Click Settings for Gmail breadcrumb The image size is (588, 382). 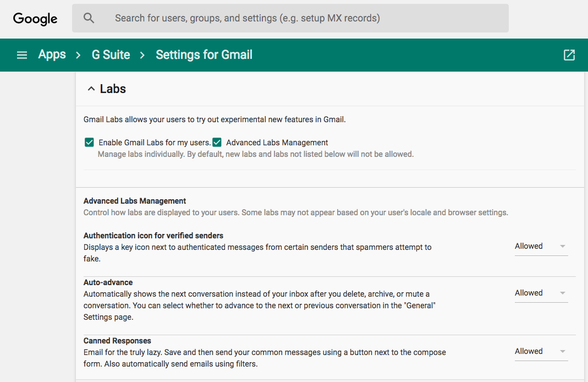pos(204,55)
